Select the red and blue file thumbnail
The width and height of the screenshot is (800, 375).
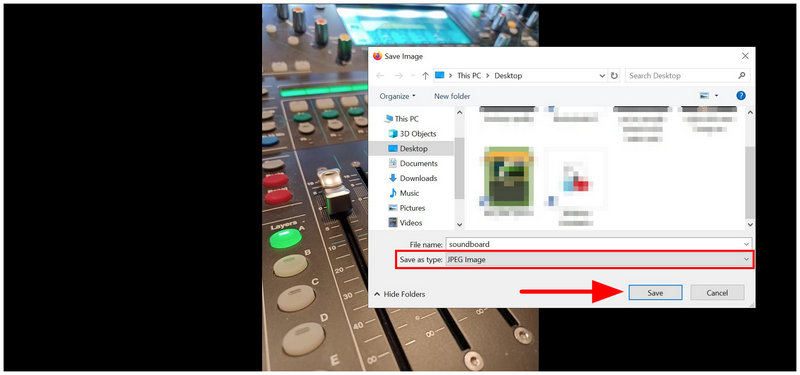[576, 178]
